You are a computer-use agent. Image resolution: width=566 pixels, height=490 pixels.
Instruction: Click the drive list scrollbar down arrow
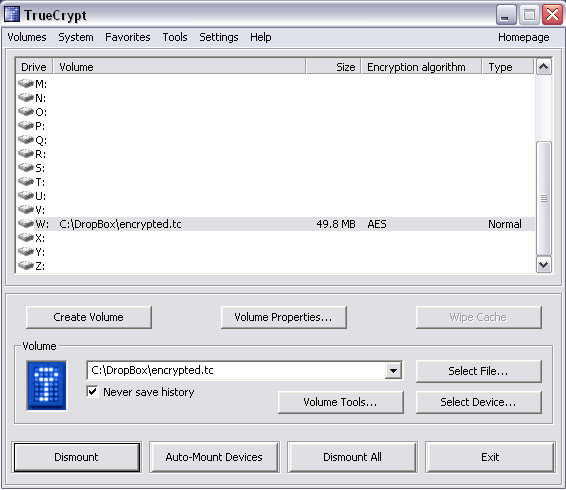(x=544, y=265)
